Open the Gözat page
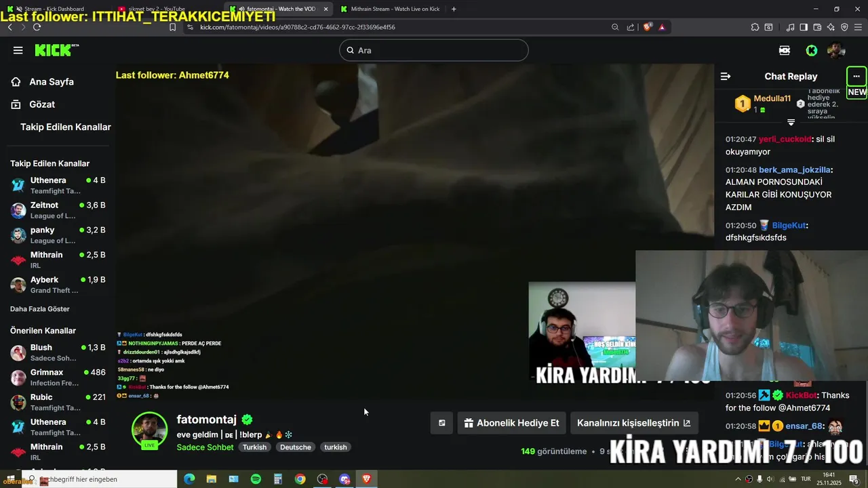 click(x=33, y=104)
